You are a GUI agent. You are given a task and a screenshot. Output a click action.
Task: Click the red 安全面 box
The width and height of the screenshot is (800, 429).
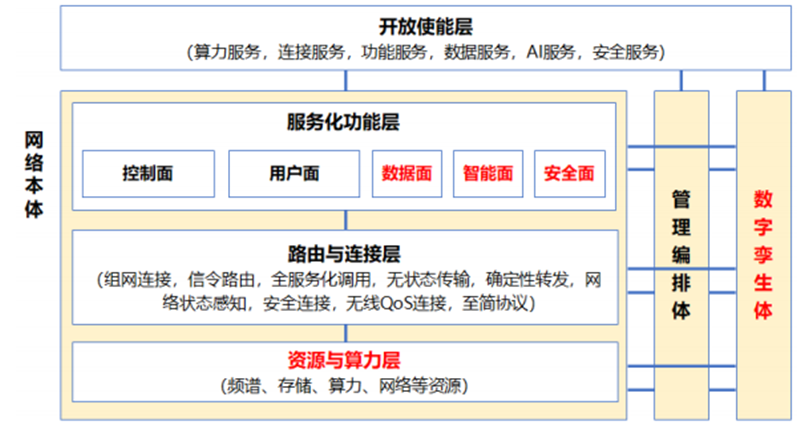[x=570, y=173]
